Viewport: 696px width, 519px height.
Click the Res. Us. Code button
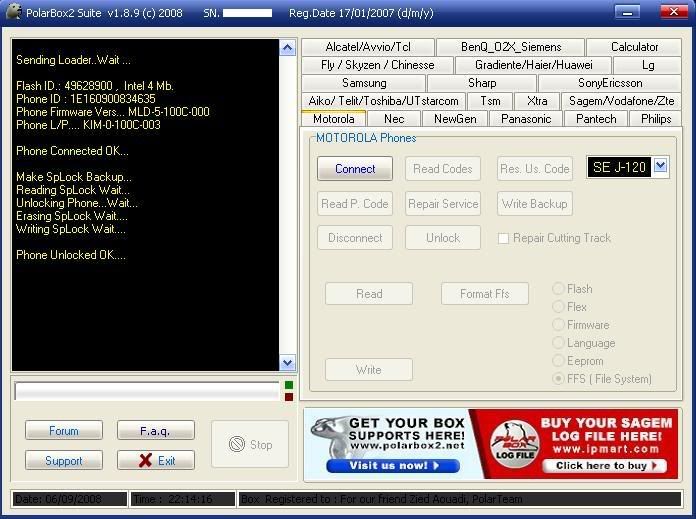[x=534, y=169]
